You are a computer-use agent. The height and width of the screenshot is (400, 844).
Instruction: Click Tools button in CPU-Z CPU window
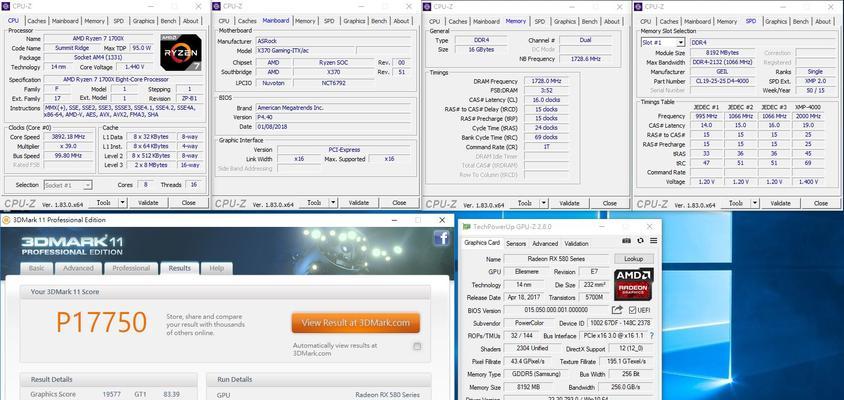click(103, 203)
